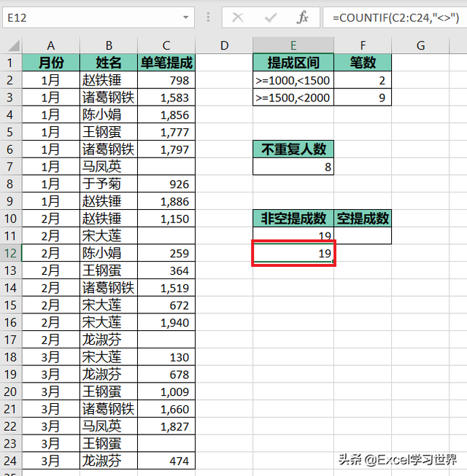Select cell with value 798
467x476 pixels.
tap(166, 80)
